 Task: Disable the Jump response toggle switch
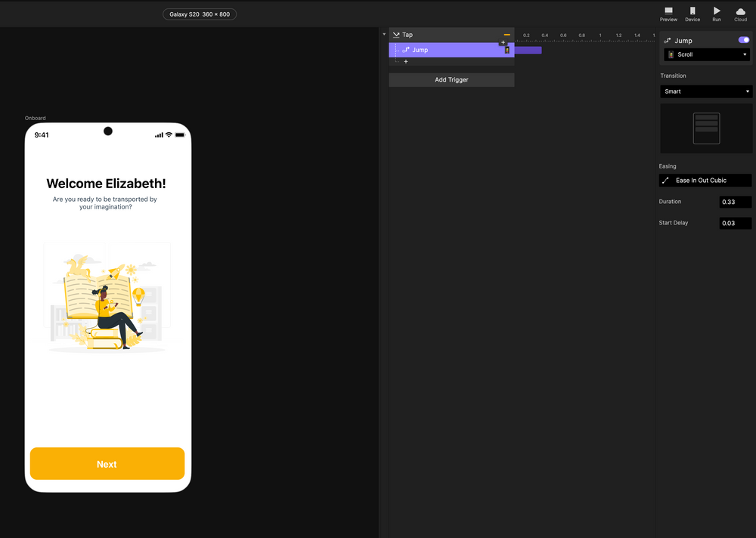(x=744, y=40)
